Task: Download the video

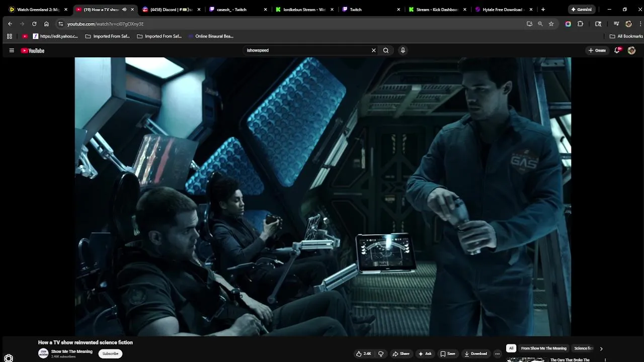Action: (x=475, y=353)
